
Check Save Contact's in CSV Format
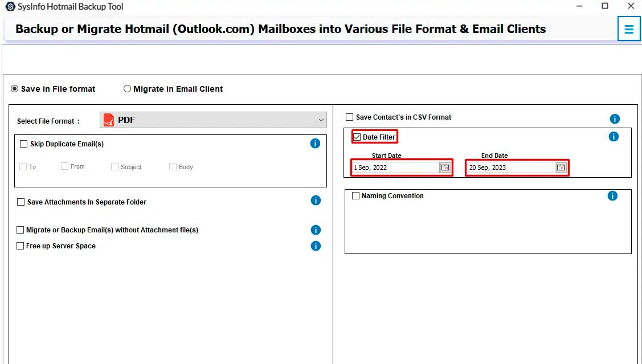[x=349, y=117]
